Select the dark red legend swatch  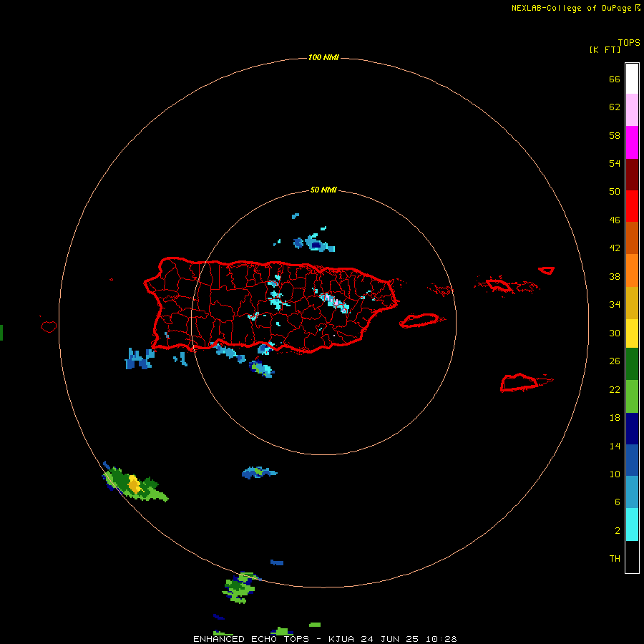point(632,175)
